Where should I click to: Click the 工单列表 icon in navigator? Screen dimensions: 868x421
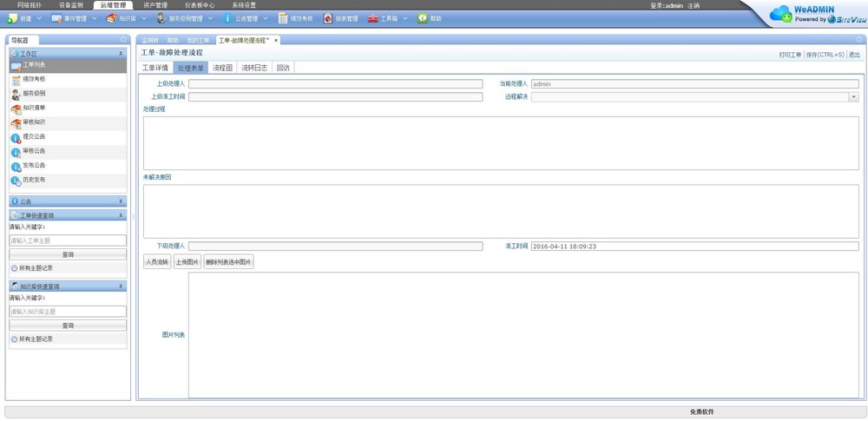click(16, 66)
